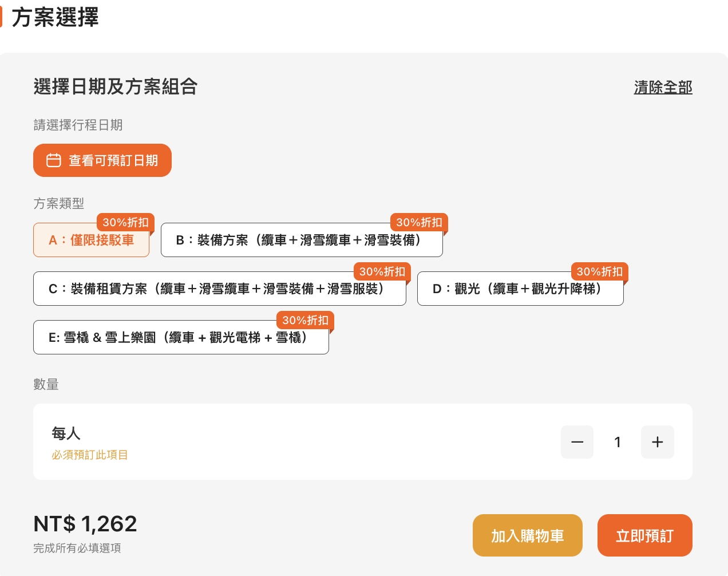The image size is (728, 576).
Task: Choose plan D：觀光 option
Action: 520,289
